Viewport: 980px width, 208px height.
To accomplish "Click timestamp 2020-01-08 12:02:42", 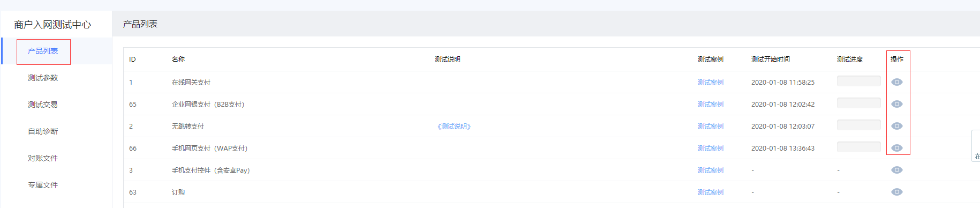I will click(x=783, y=105).
